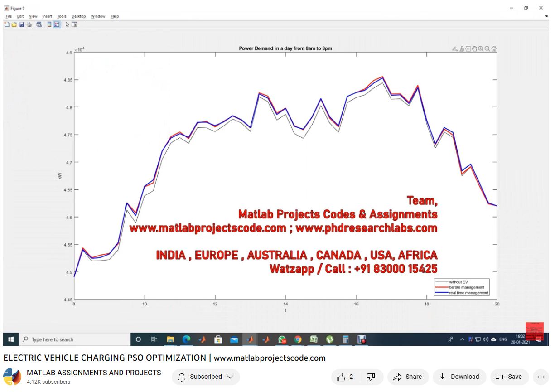Click the 'without EV' legend entry
The height and width of the screenshot is (392, 555).
458,282
